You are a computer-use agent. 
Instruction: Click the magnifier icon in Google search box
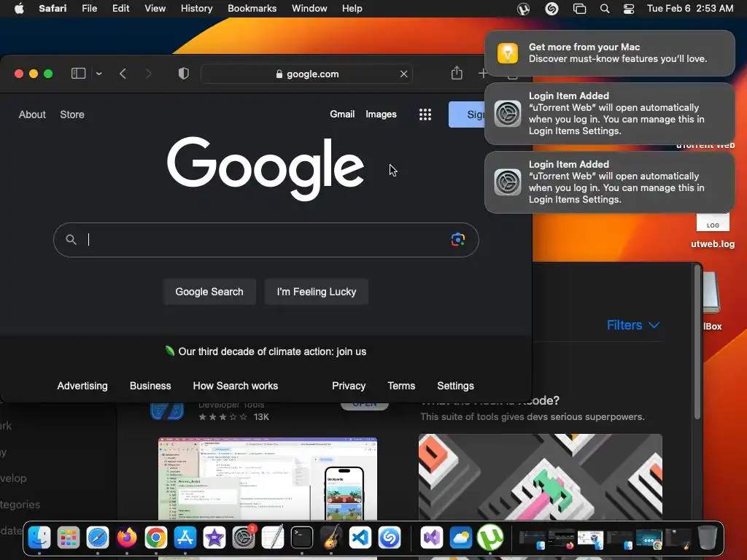coord(71,239)
